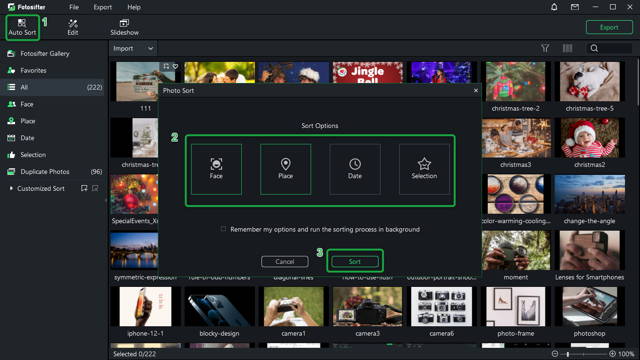Click the filter funnel icon
640x360 pixels.
click(545, 48)
